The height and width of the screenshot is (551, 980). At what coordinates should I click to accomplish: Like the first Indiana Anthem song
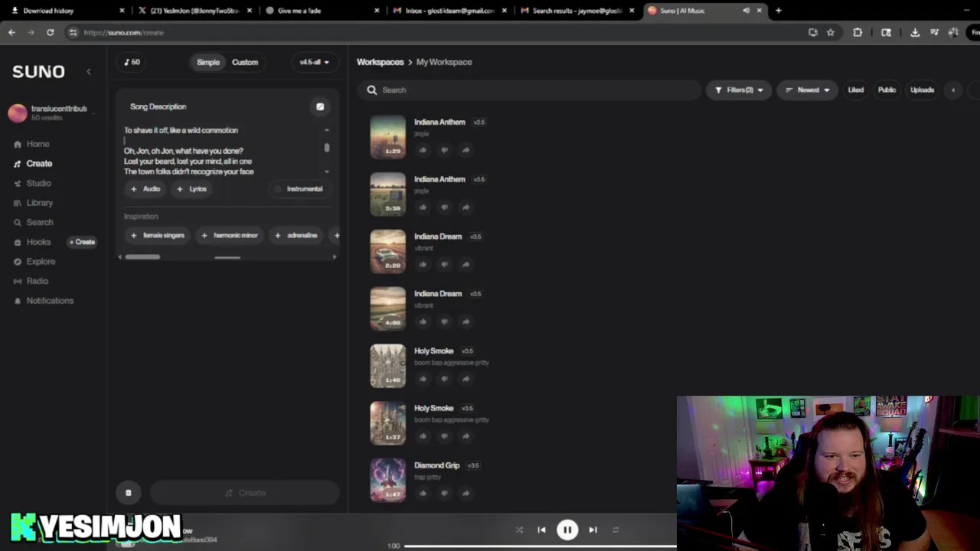[x=423, y=150]
